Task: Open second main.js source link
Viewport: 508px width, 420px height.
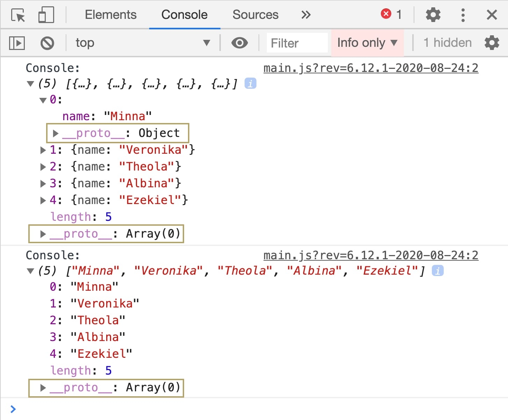Action: [371, 255]
